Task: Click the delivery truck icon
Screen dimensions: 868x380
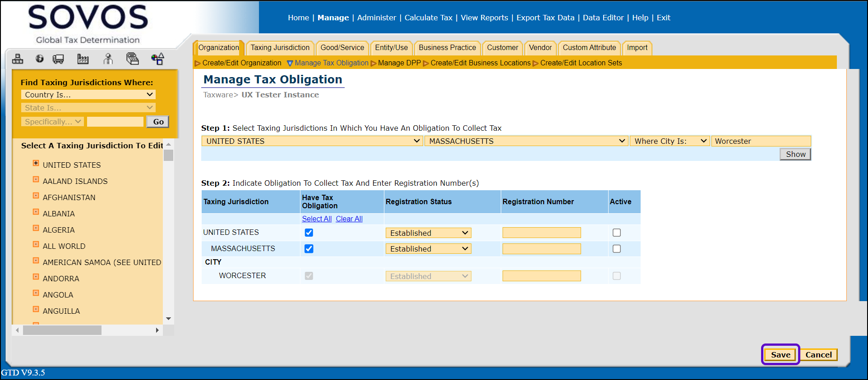Action: click(x=59, y=59)
